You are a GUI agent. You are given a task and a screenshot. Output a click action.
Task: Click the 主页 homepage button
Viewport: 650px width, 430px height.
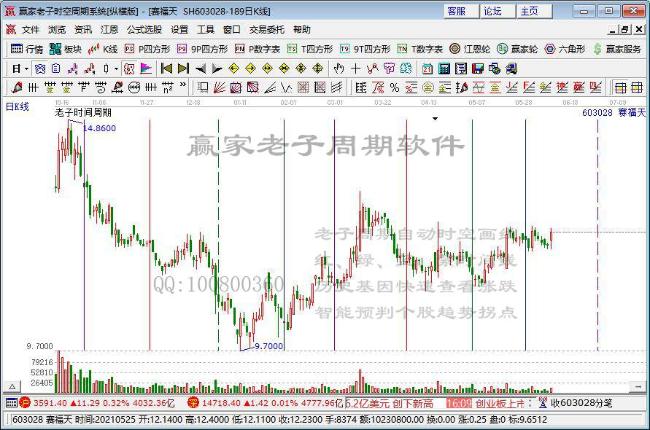pyautogui.click(x=534, y=11)
